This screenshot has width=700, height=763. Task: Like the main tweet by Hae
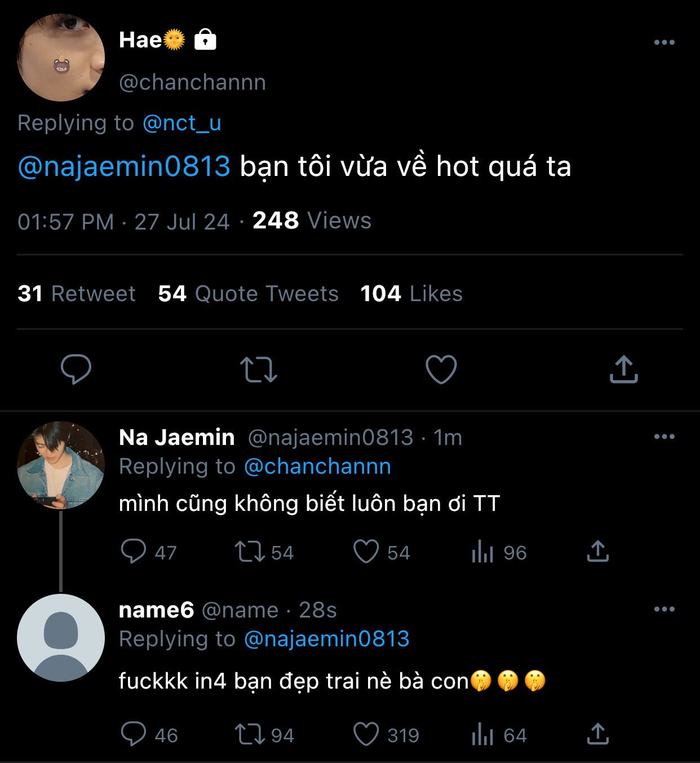coord(441,369)
